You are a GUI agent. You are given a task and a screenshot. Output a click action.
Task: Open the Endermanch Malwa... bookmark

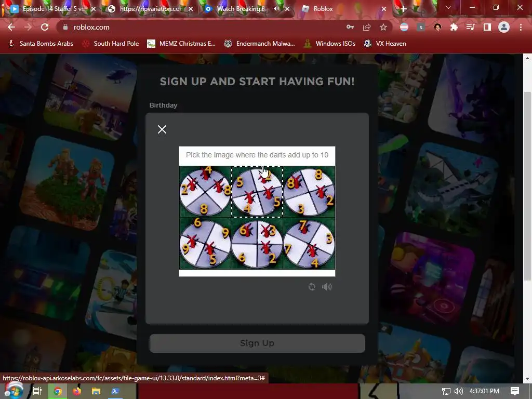tap(260, 44)
